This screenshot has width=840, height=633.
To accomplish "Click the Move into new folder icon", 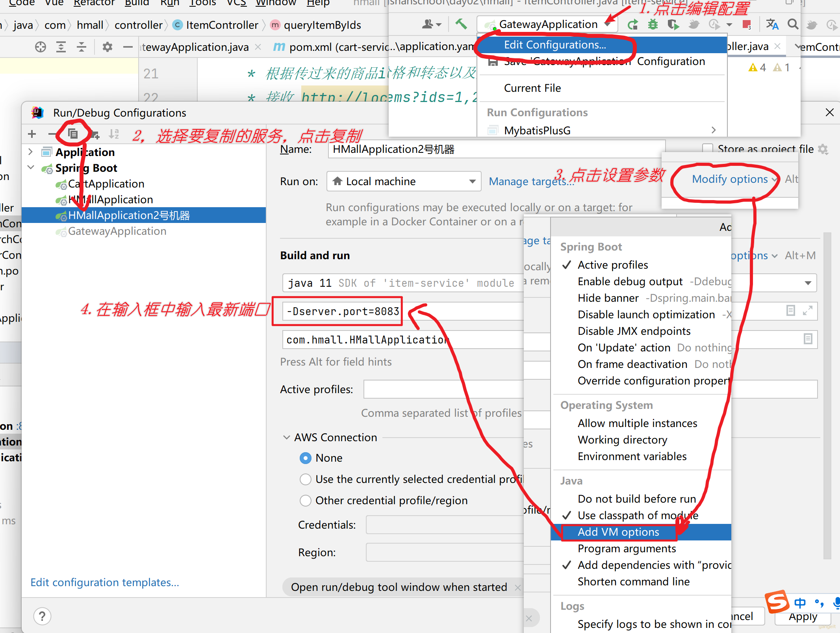I will 95,135.
